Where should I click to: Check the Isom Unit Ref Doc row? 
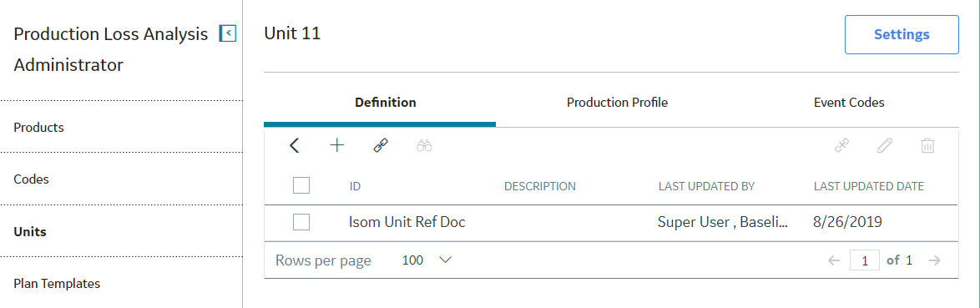[301, 222]
